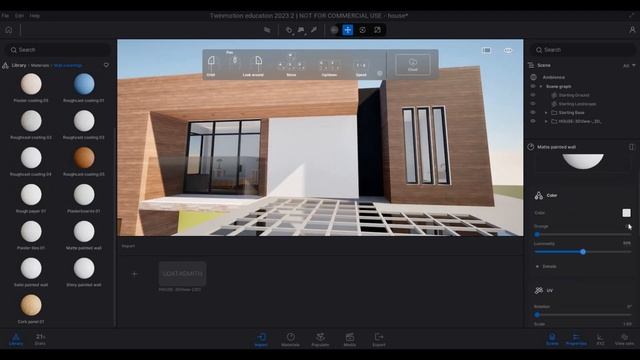Expand the Details section under Color
The image size is (640, 360).
537,267
